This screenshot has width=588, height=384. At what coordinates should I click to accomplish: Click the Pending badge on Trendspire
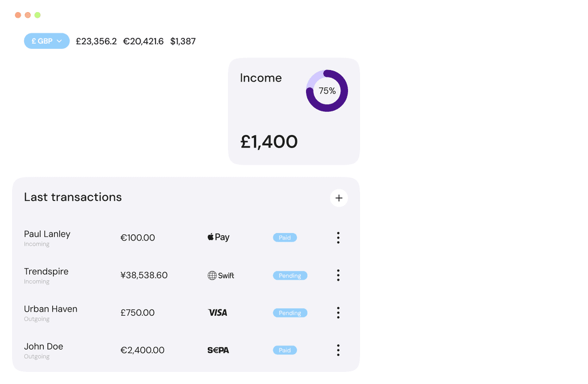[x=290, y=275]
